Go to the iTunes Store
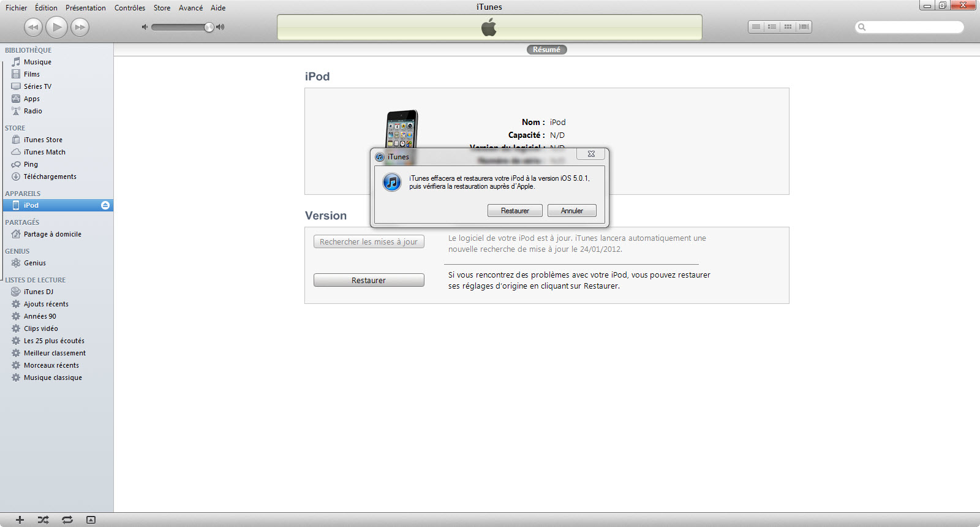980x527 pixels. [x=43, y=140]
